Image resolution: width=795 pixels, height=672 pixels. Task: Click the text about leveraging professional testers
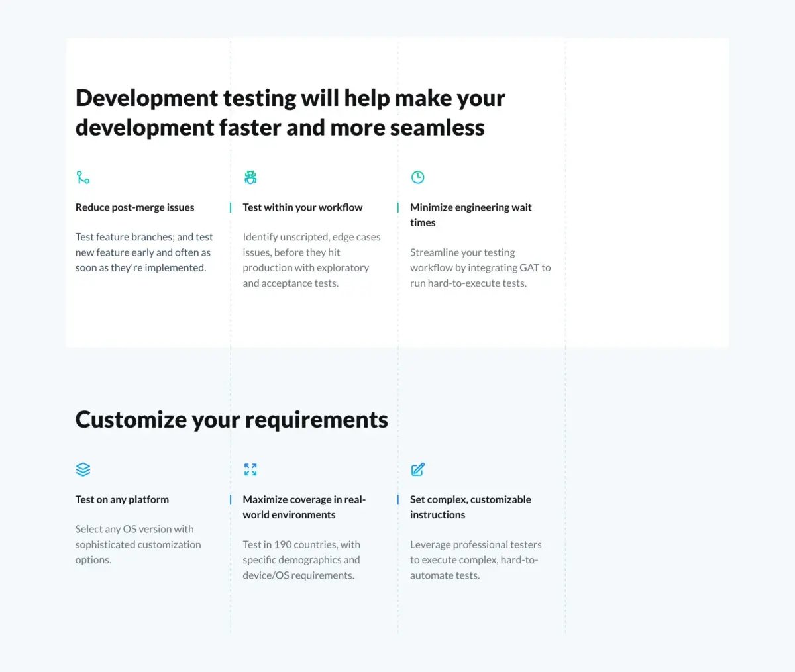476,559
